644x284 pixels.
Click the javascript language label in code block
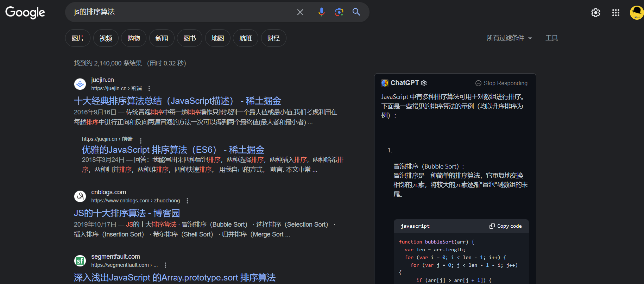click(x=415, y=226)
